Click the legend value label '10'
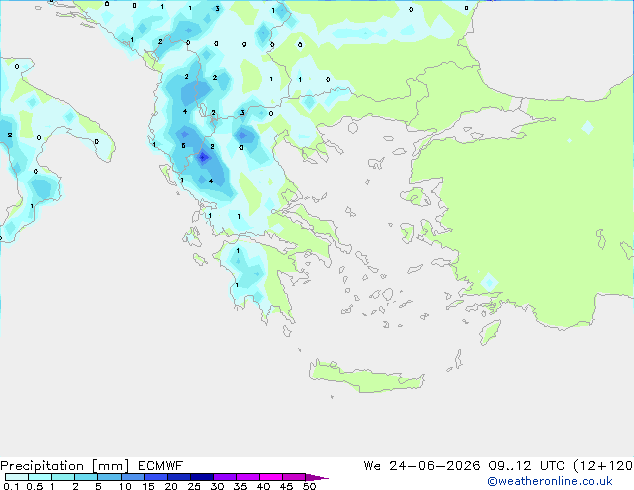Image resolution: width=634 pixels, height=490 pixels. (x=125, y=486)
